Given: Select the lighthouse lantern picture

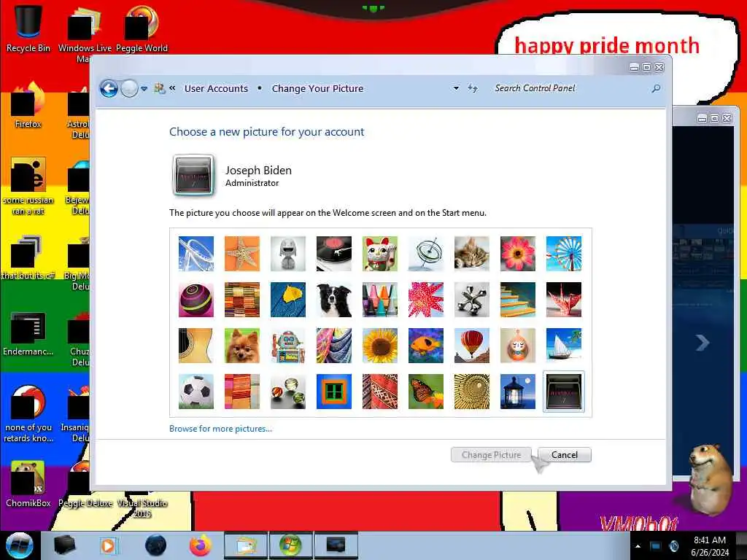Looking at the screenshot, I should pos(518,392).
